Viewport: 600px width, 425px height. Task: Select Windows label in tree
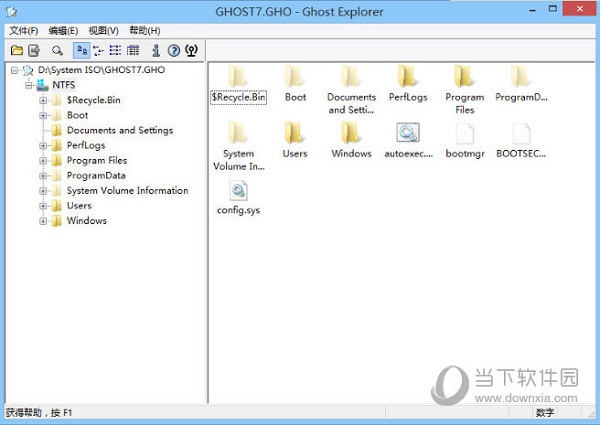pos(86,221)
